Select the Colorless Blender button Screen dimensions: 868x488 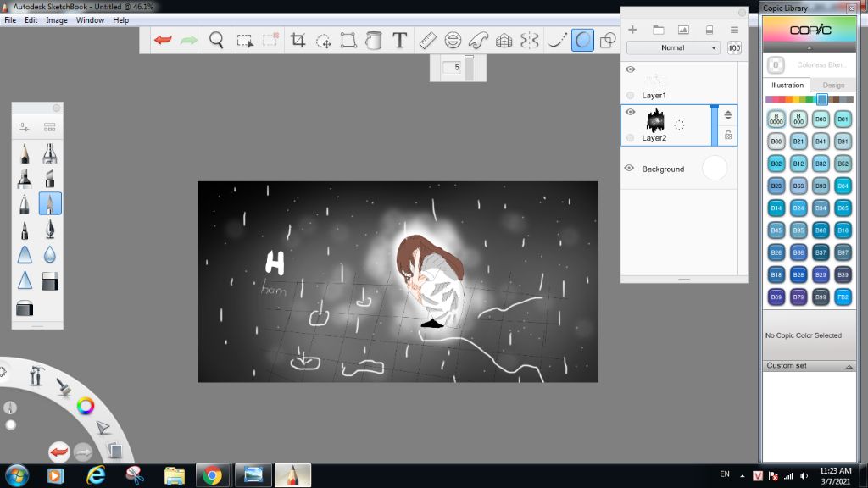click(776, 64)
